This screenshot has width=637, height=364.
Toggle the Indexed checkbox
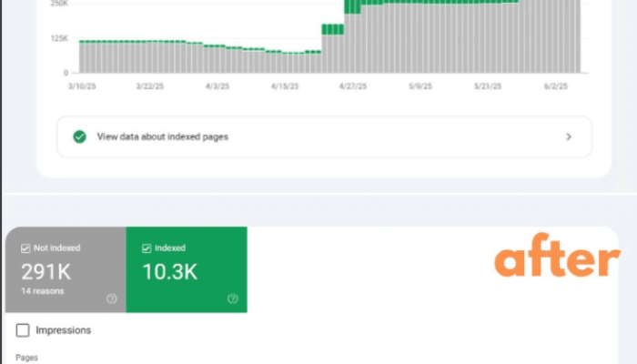pos(147,248)
